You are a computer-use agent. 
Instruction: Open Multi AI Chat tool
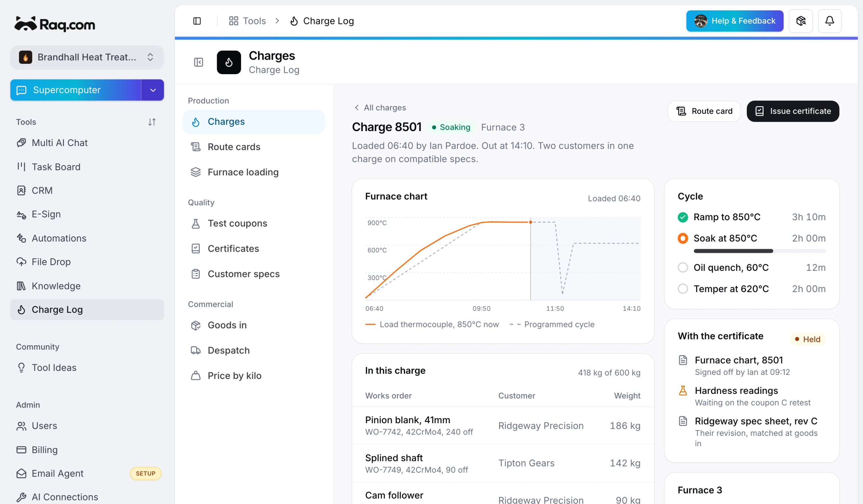(87, 143)
